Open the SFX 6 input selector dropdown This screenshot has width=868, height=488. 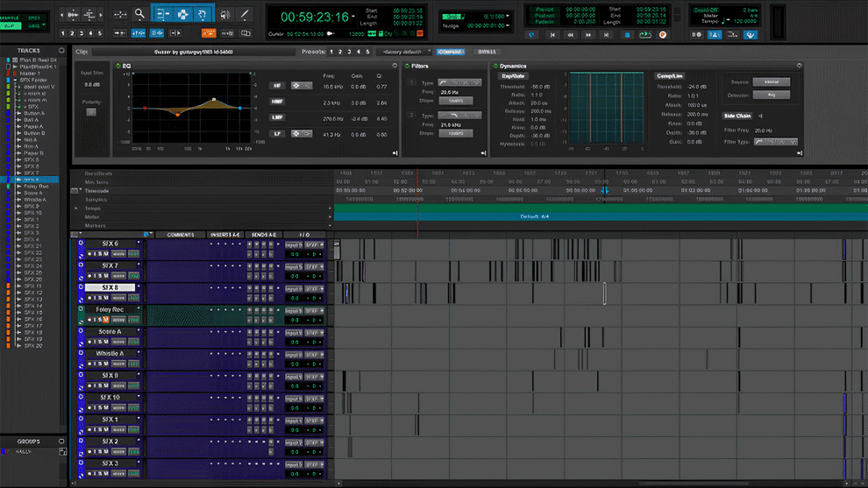[293, 244]
